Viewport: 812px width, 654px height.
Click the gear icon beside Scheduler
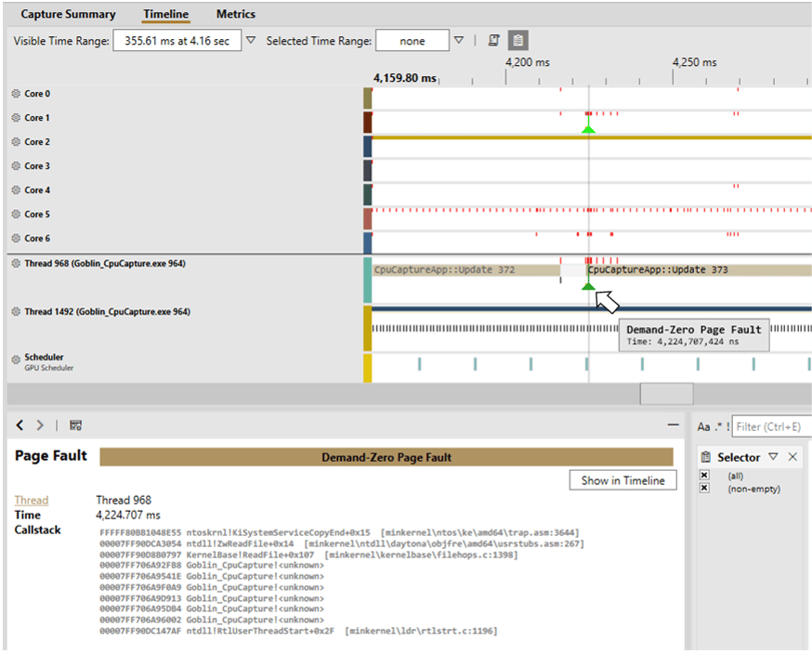click(x=16, y=360)
